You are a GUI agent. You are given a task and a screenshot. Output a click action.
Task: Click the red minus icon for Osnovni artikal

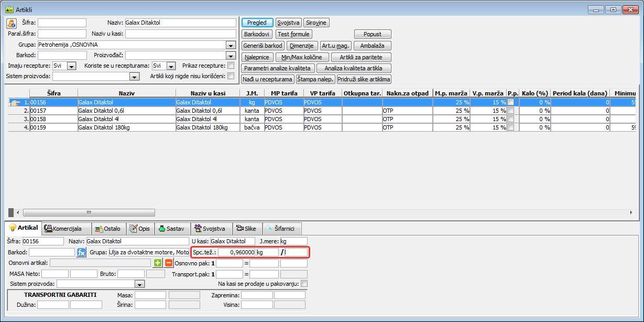click(168, 263)
